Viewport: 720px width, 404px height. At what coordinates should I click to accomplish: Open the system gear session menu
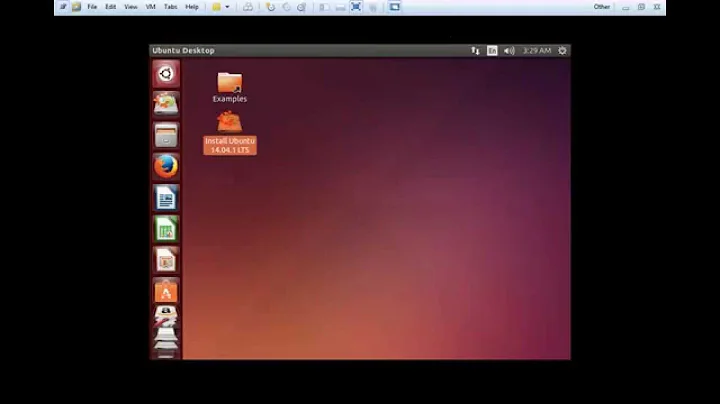[x=562, y=51]
